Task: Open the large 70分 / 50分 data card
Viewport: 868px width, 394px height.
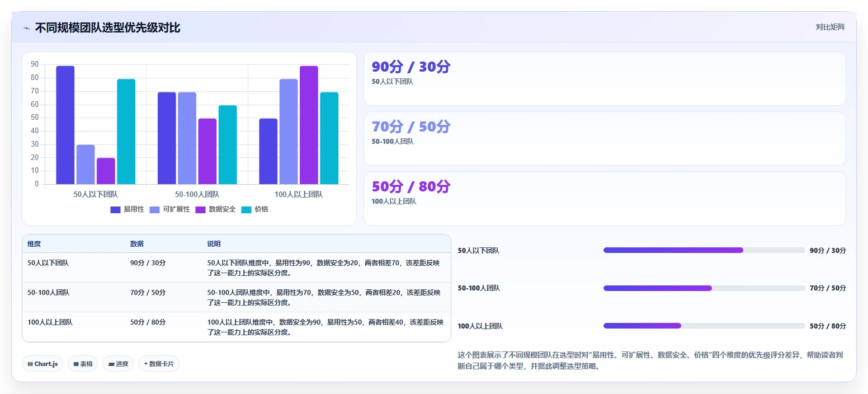Action: pos(605,138)
